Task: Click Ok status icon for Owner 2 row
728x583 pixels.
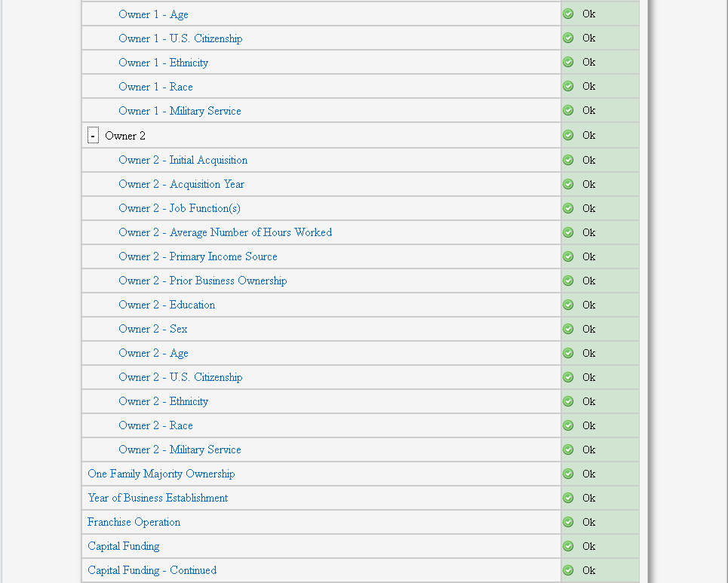Action: pos(568,135)
